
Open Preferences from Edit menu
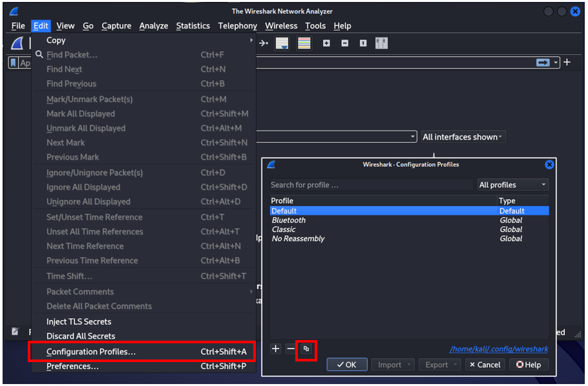pos(144,366)
